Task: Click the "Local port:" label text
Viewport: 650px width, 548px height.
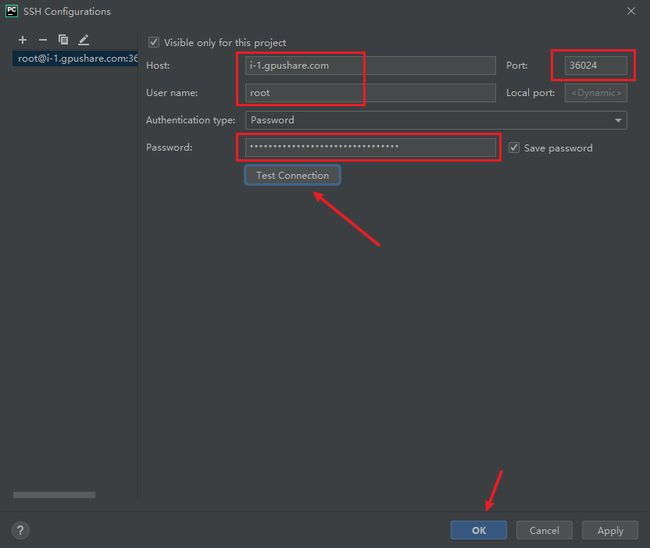Action: pyautogui.click(x=530, y=93)
